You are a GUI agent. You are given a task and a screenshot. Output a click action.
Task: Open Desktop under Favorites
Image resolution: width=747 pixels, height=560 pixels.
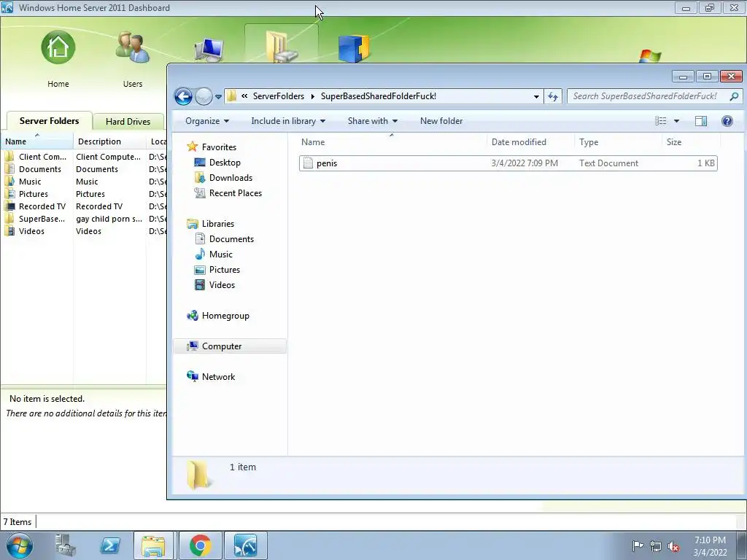click(225, 163)
